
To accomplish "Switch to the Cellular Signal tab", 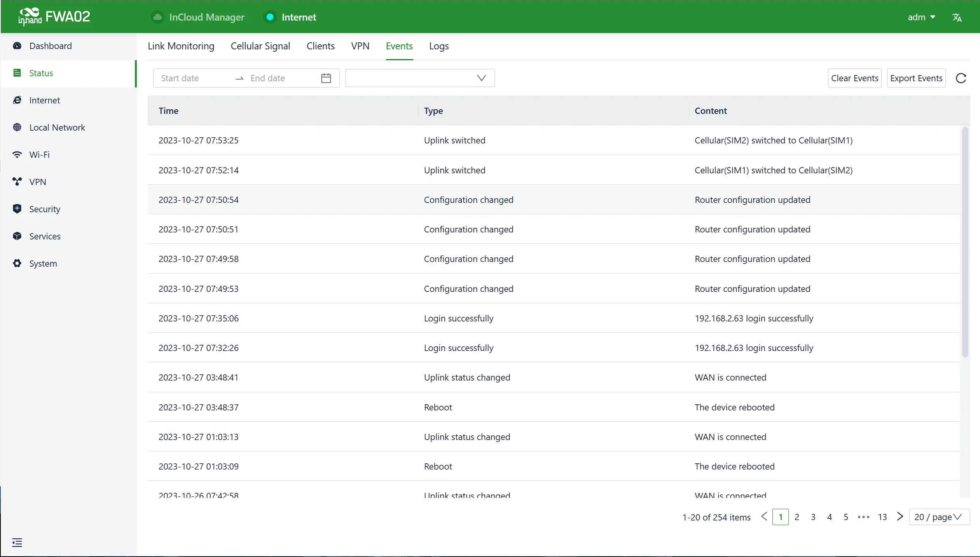I will tap(260, 46).
